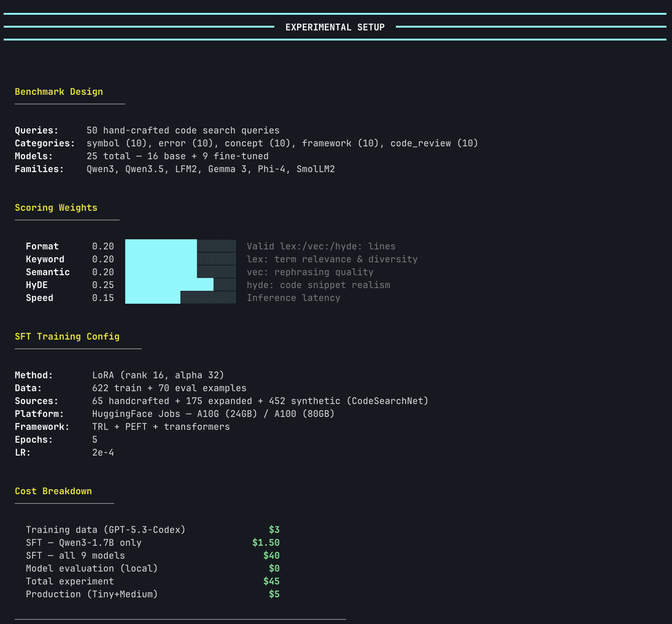Click 'Inference latency' description
The height and width of the screenshot is (624, 672).
click(x=294, y=298)
